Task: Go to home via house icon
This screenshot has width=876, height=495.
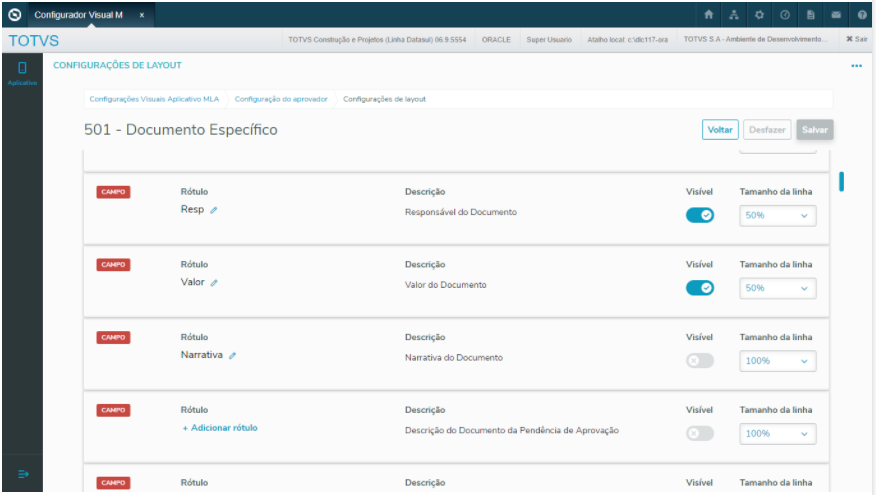Action: click(x=708, y=15)
